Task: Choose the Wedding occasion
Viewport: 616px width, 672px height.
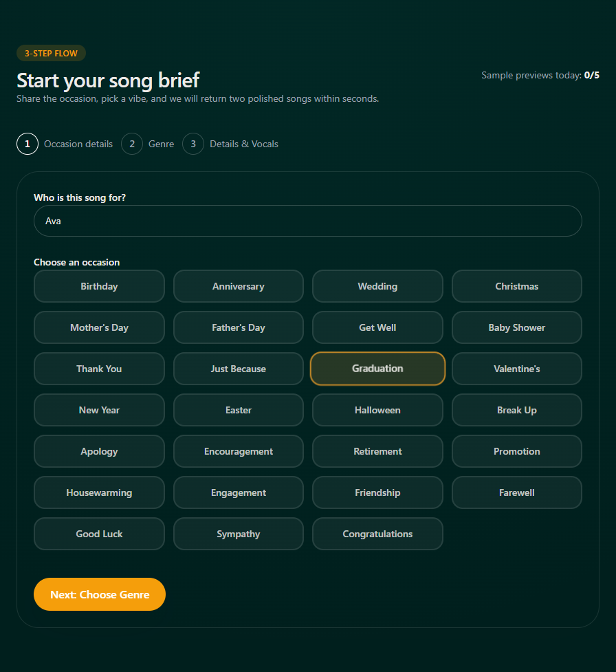Action: point(377,286)
